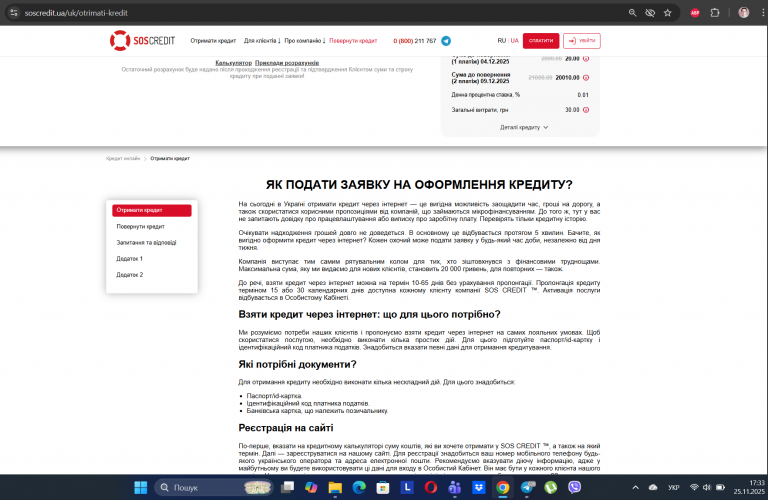Screen dimensions: 768x500
Task: Open the Windows Start menu
Action: pyautogui.click(x=141, y=487)
